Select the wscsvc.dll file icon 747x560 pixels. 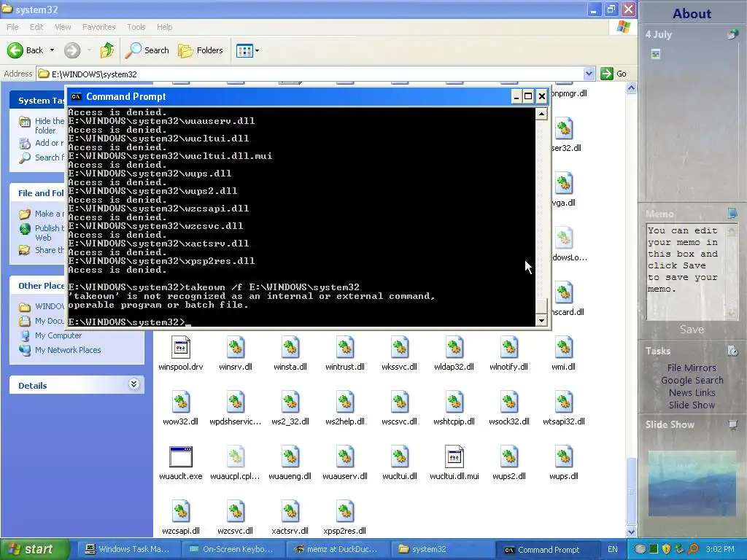coord(400,402)
